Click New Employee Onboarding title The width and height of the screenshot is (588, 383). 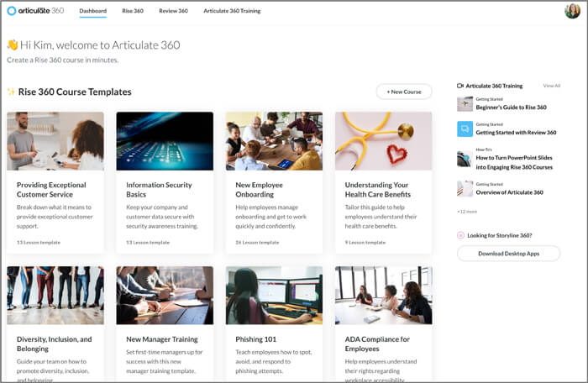pyautogui.click(x=259, y=190)
